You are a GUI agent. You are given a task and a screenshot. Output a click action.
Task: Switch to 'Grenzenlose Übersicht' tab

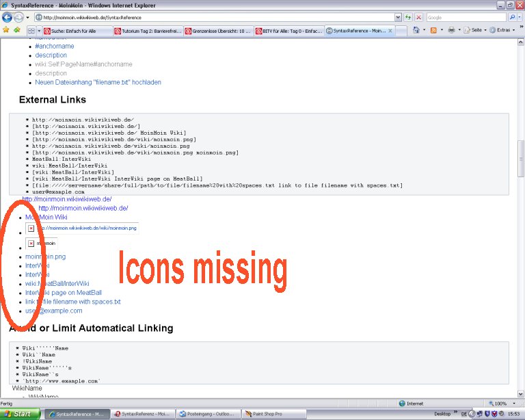[219, 31]
